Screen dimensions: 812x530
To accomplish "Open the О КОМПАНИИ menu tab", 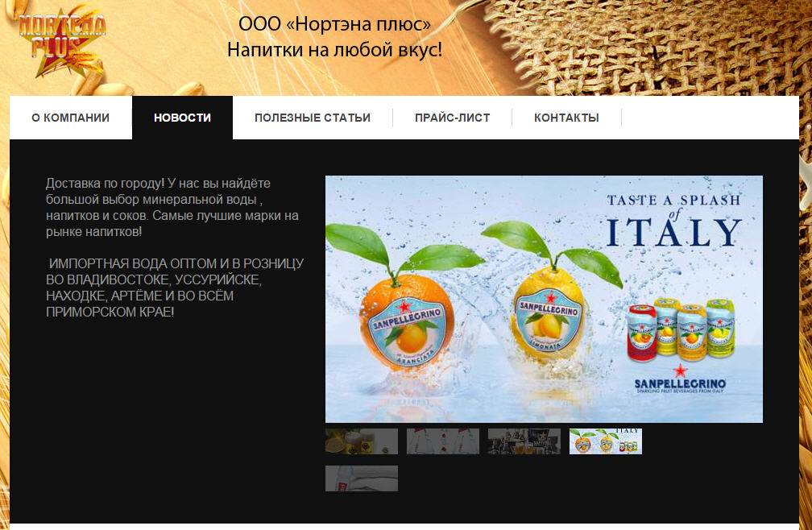I will tap(70, 118).
